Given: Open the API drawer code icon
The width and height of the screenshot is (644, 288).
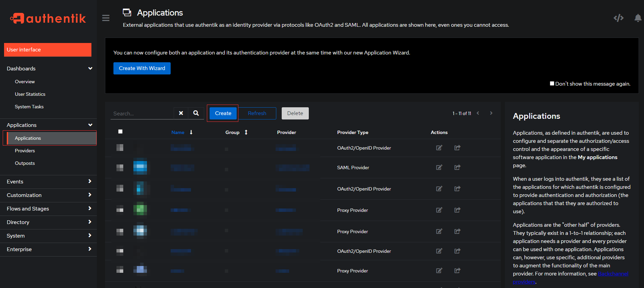Looking at the screenshot, I should coord(619,18).
